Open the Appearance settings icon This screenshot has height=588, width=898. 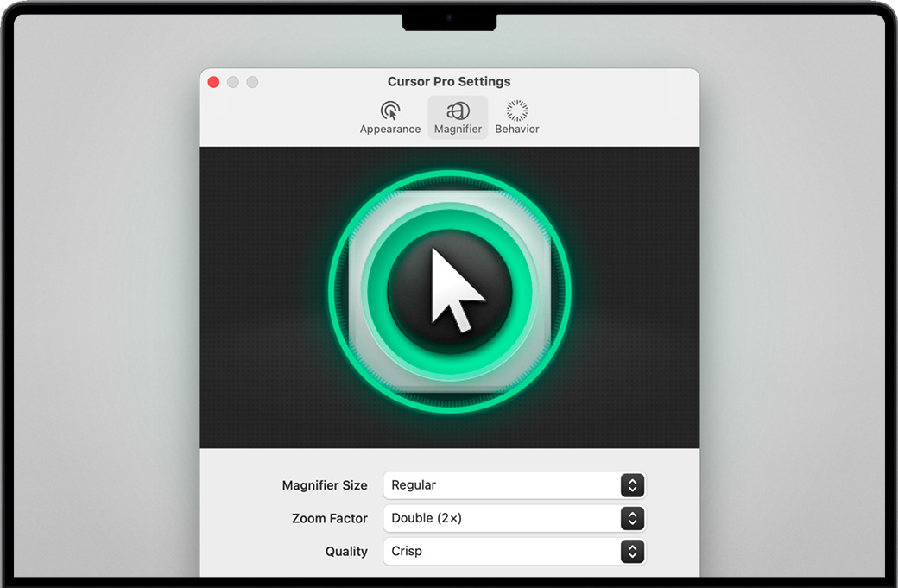pos(390,111)
